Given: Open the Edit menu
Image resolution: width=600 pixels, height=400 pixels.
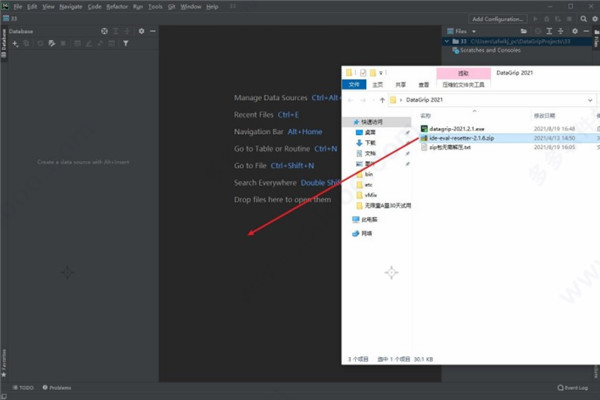Looking at the screenshot, I should (32, 7).
